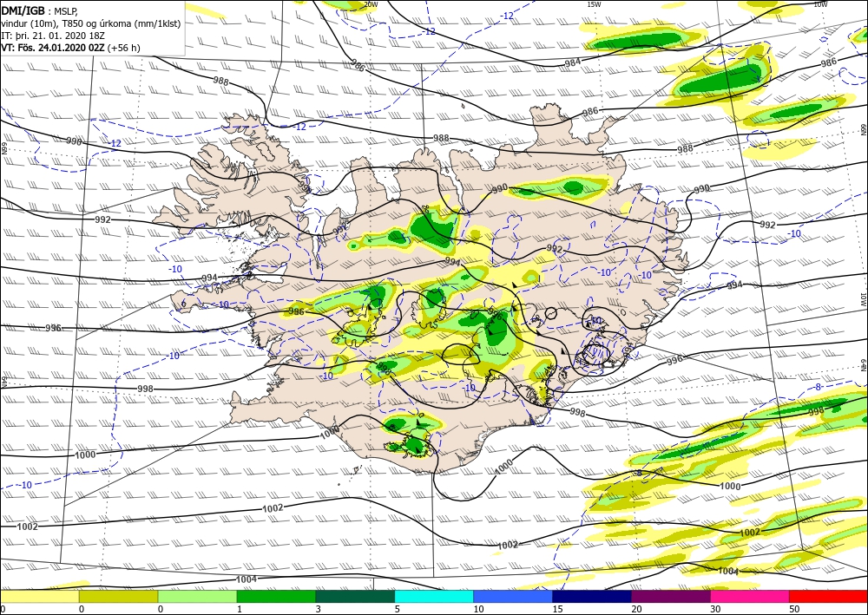Choose the navy 15–20 mm legend swatch
868x615 pixels.
[x=592, y=596]
